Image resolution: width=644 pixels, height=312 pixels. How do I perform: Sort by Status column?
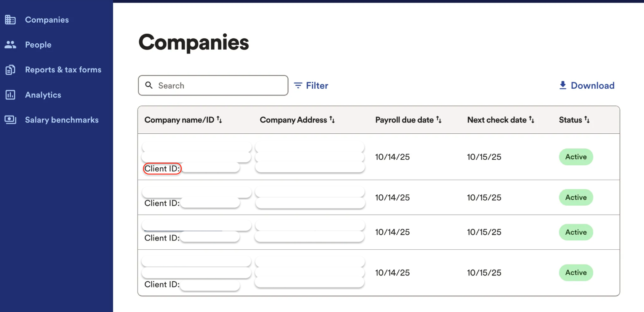pos(587,120)
